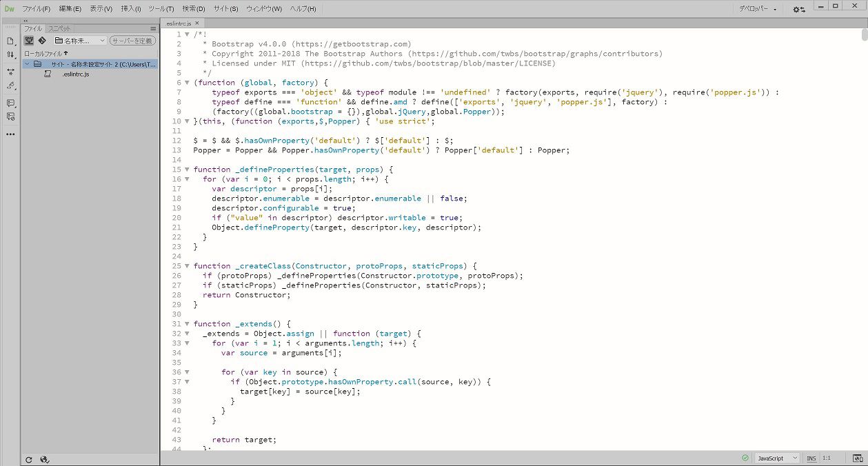Refresh the local files list

[29, 459]
